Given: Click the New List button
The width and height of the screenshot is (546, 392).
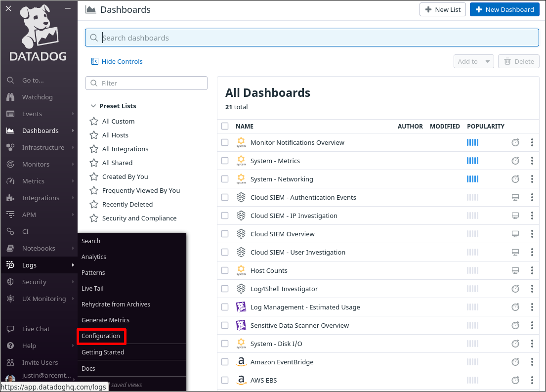Looking at the screenshot, I should 443,9.
